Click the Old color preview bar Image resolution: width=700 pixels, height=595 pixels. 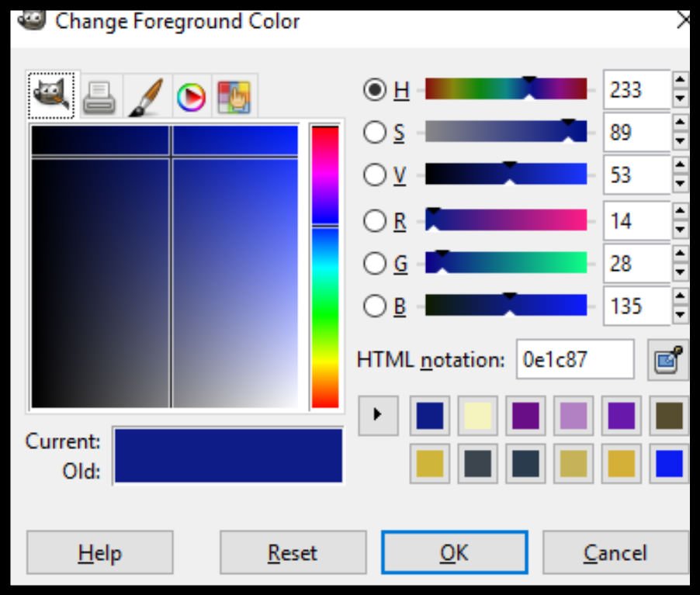[229, 469]
